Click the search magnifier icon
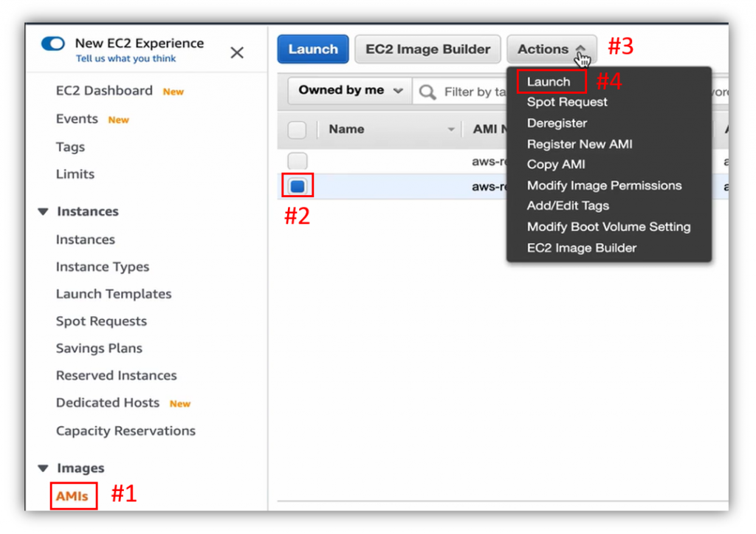Viewport: 756px width, 534px height. click(x=427, y=92)
